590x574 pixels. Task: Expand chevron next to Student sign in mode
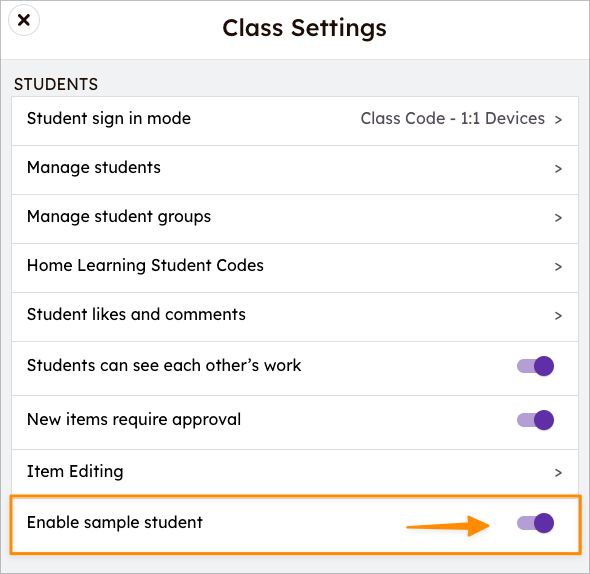pyautogui.click(x=558, y=120)
